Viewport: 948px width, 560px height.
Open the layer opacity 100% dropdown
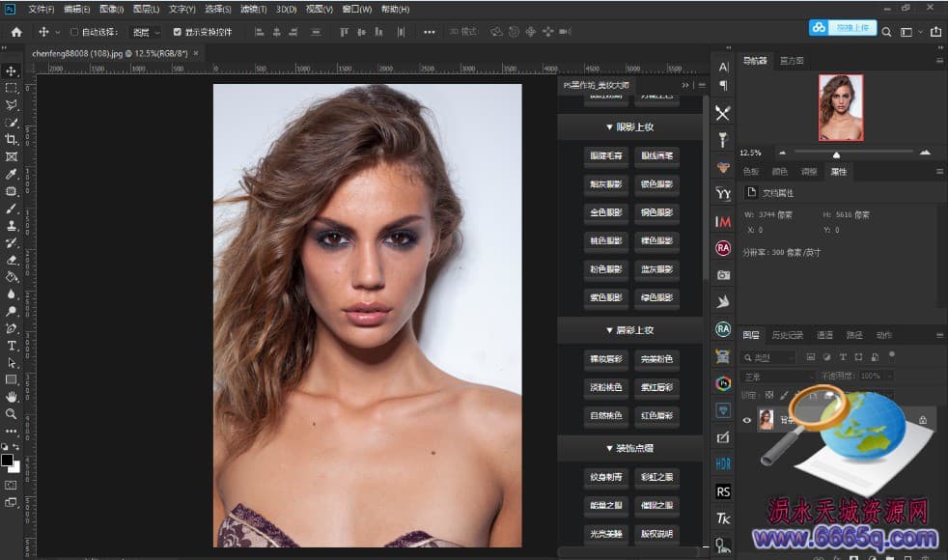(x=875, y=376)
